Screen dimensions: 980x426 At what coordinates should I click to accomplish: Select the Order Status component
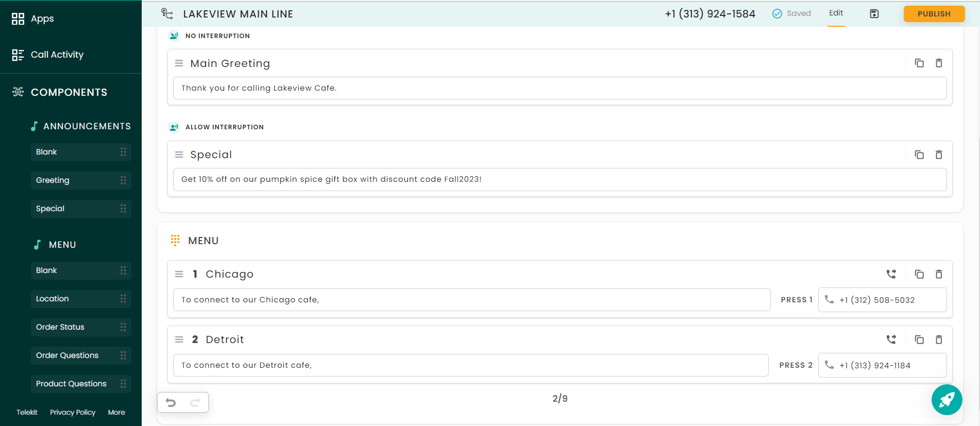tap(81, 327)
